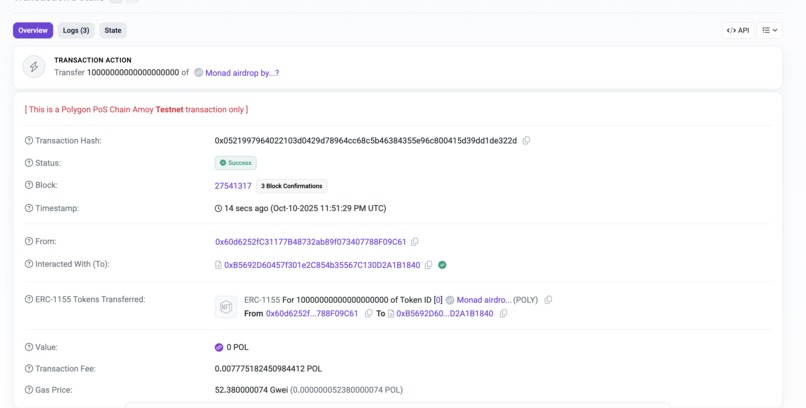Image resolution: width=806 pixels, height=408 pixels.
Task: Click the Amoy Testnet transaction notice
Action: 136,109
